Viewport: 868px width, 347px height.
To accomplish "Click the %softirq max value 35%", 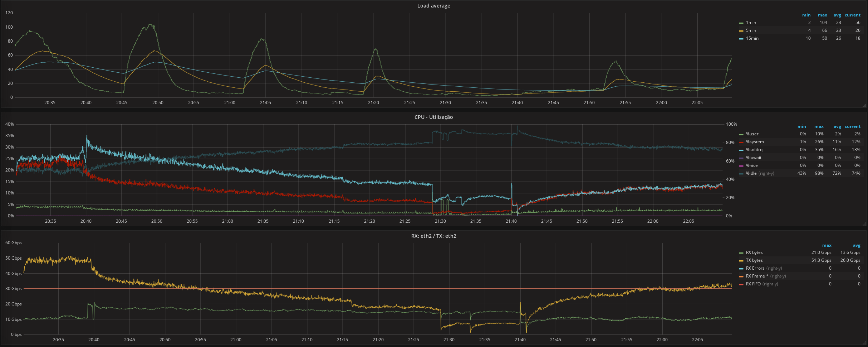I will 819,150.
